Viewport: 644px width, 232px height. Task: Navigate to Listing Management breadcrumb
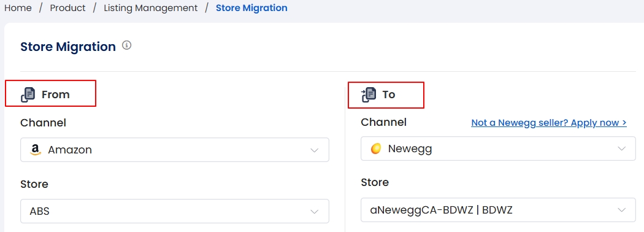151,8
